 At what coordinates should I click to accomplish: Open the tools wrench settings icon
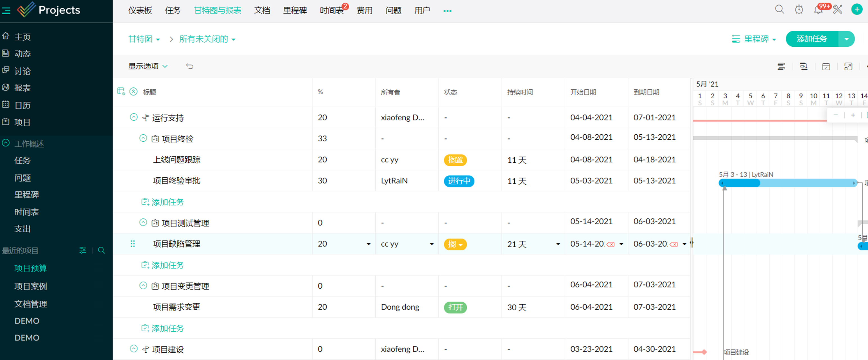coord(838,10)
